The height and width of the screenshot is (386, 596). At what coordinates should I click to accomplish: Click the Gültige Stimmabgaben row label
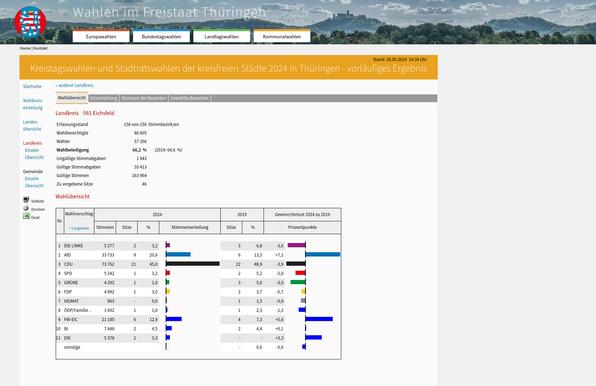(79, 167)
